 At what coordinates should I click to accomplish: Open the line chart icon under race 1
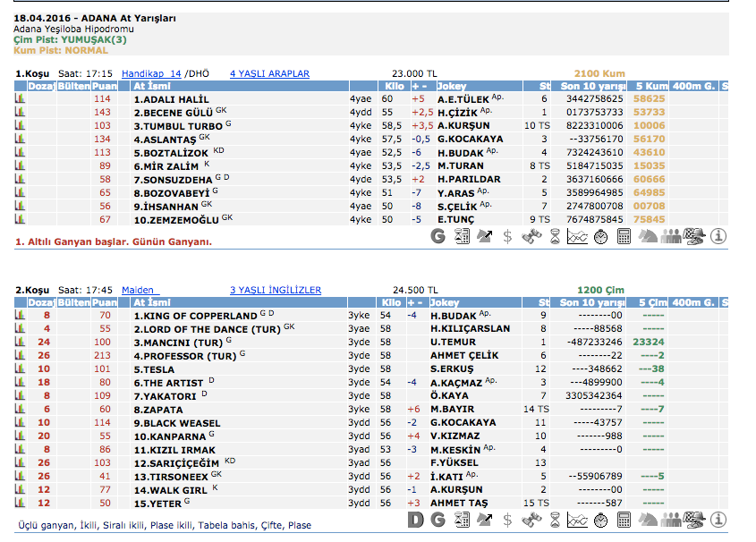(x=578, y=237)
